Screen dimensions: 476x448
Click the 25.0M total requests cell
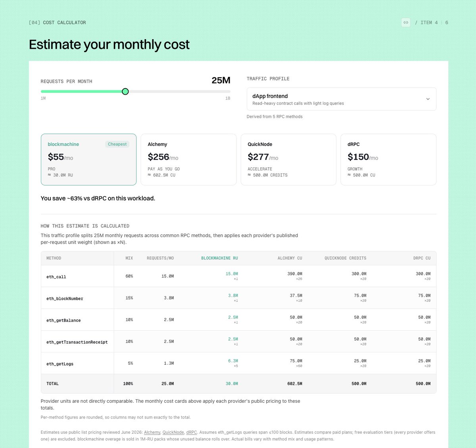pyautogui.click(x=167, y=384)
